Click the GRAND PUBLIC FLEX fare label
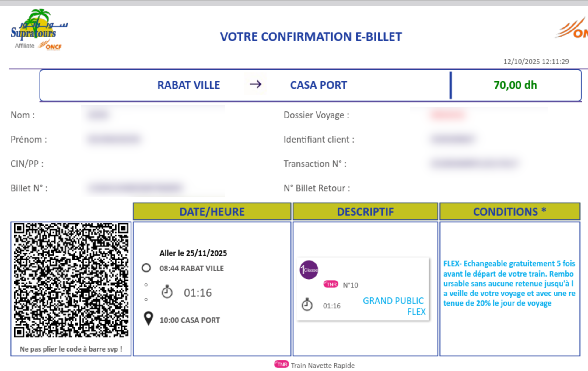588x371 pixels. (394, 306)
